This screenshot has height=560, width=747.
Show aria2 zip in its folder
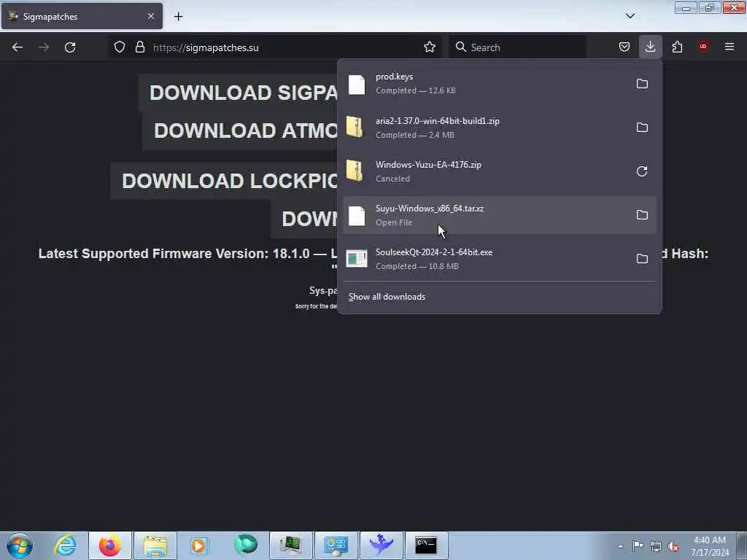pos(642,128)
